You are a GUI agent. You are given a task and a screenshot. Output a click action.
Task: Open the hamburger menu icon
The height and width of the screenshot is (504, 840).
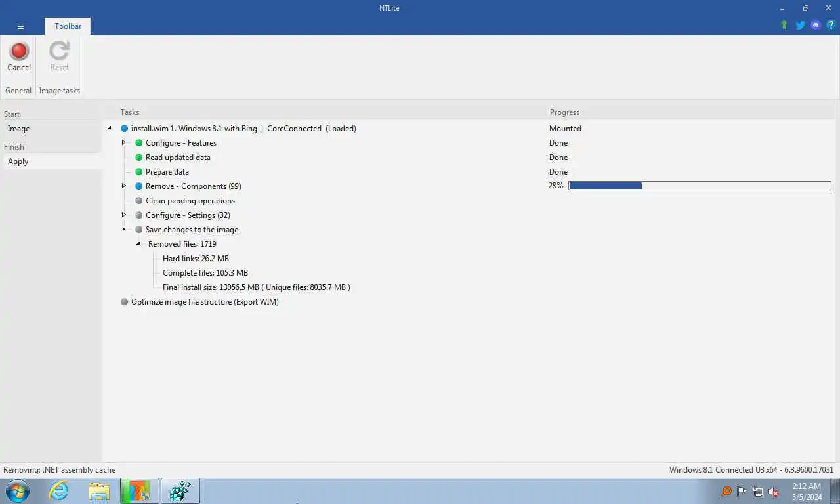click(x=20, y=26)
